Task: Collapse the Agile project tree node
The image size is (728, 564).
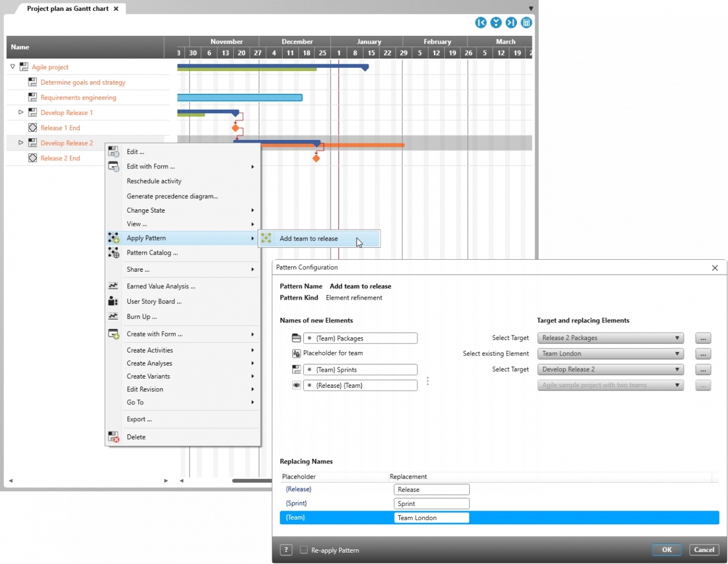Action: pyautogui.click(x=12, y=67)
